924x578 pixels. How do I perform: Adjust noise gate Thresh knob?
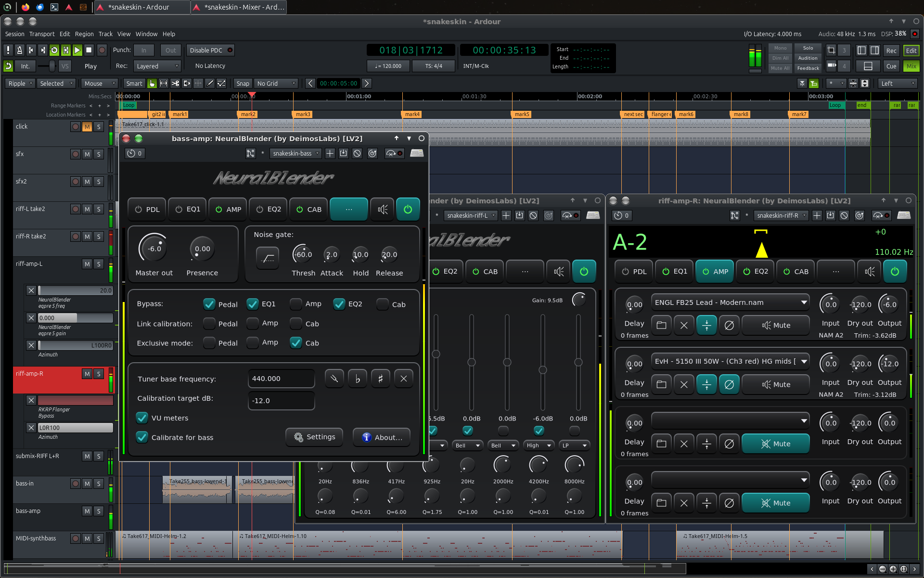click(x=303, y=254)
